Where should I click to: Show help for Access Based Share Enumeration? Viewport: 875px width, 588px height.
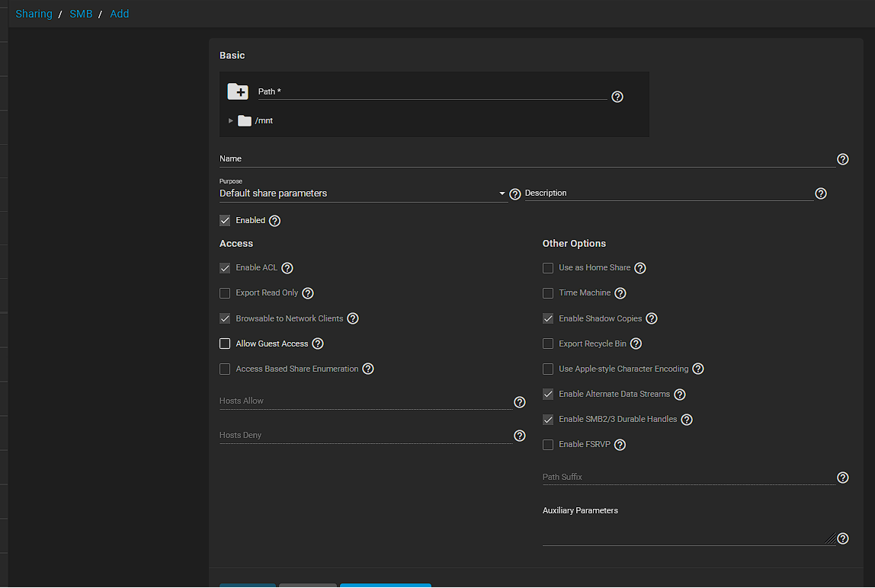[x=367, y=369]
